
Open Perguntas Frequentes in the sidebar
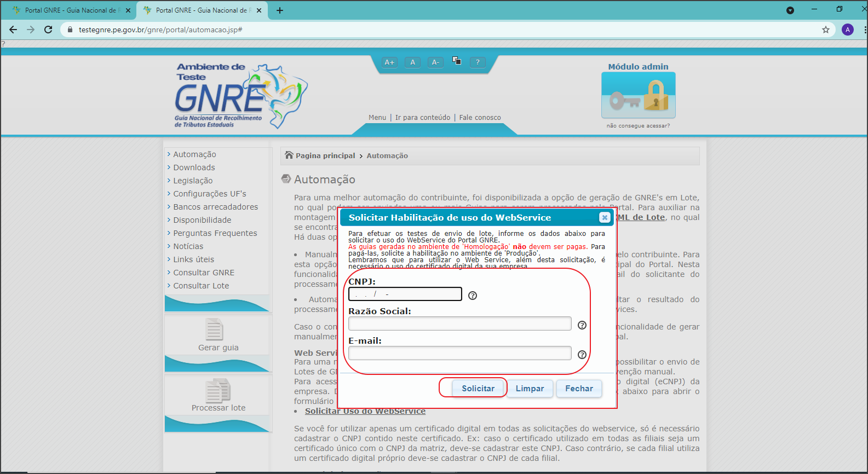pos(215,233)
